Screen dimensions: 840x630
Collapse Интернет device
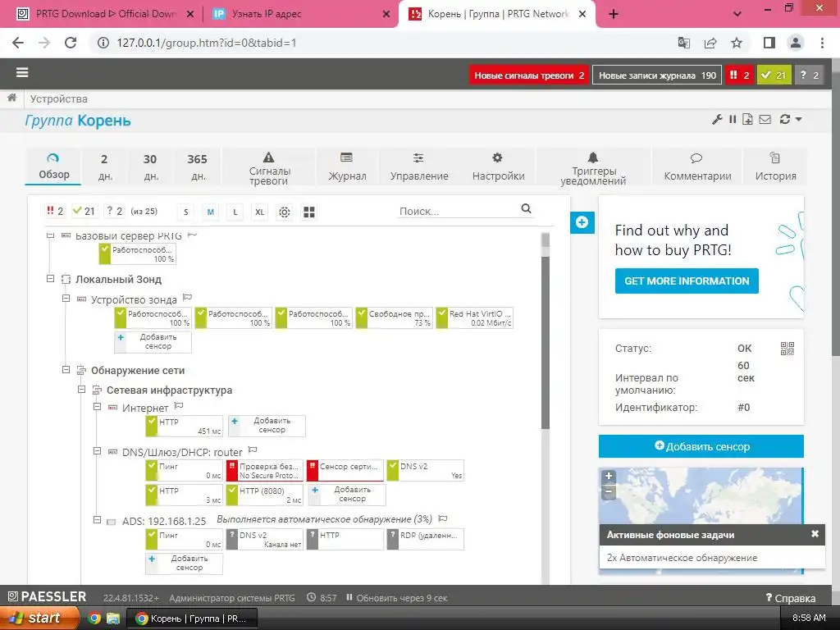point(97,407)
